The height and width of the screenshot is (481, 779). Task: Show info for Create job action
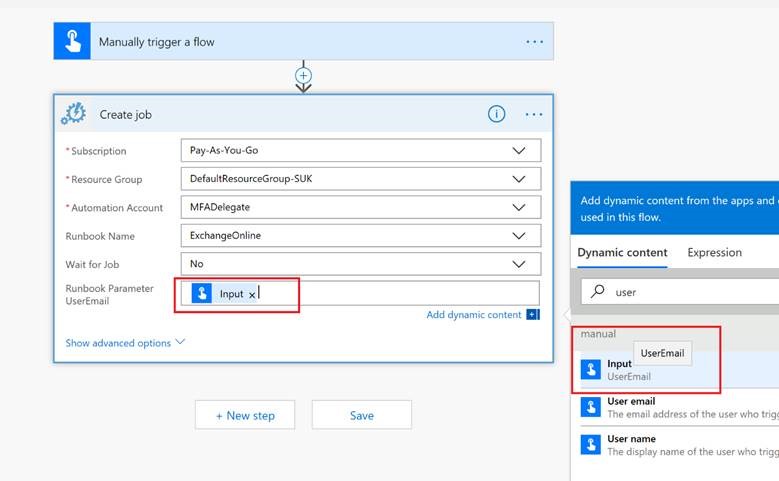coord(496,114)
